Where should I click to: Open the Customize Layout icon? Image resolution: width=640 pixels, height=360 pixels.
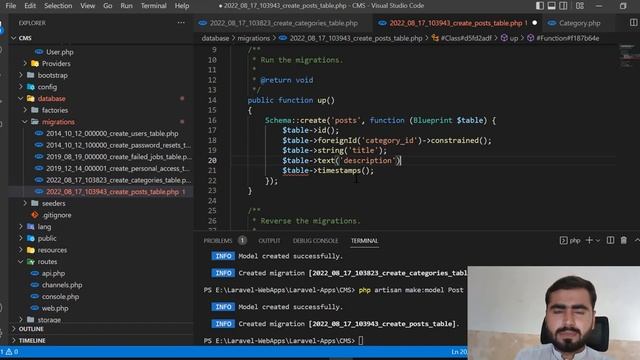[x=580, y=6]
